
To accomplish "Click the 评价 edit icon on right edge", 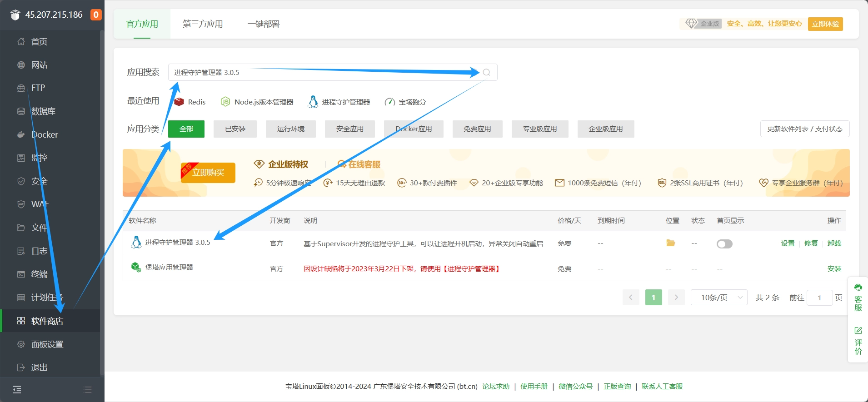I will coord(858,330).
